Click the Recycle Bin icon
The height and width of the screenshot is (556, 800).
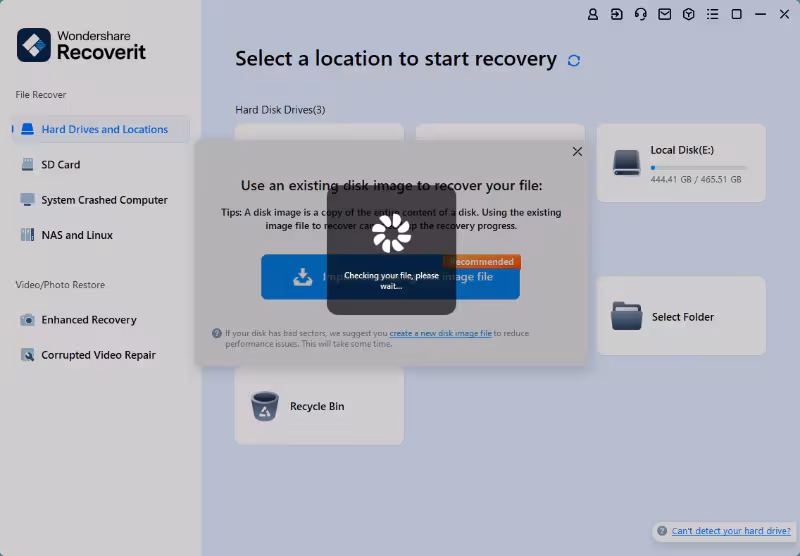pos(265,406)
